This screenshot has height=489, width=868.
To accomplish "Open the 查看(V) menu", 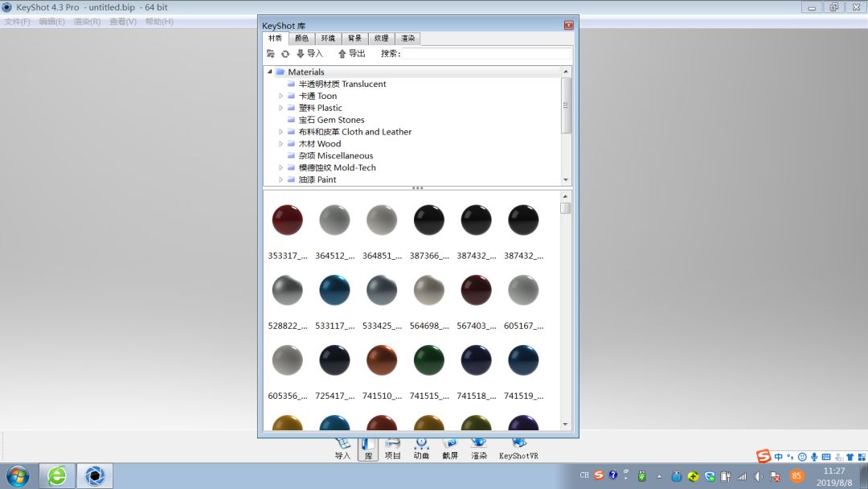I will (123, 22).
